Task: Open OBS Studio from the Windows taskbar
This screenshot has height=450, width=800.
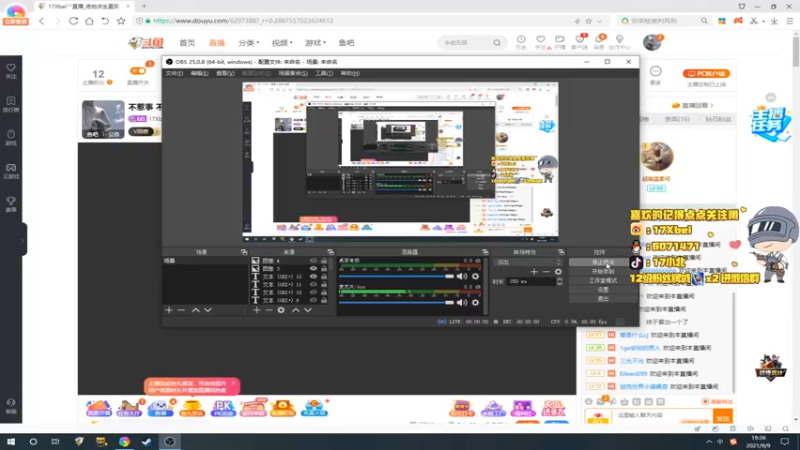Action: [x=169, y=441]
